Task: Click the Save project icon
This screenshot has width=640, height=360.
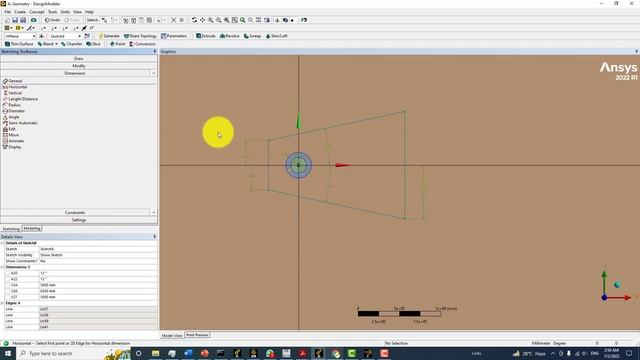Action: point(15,20)
